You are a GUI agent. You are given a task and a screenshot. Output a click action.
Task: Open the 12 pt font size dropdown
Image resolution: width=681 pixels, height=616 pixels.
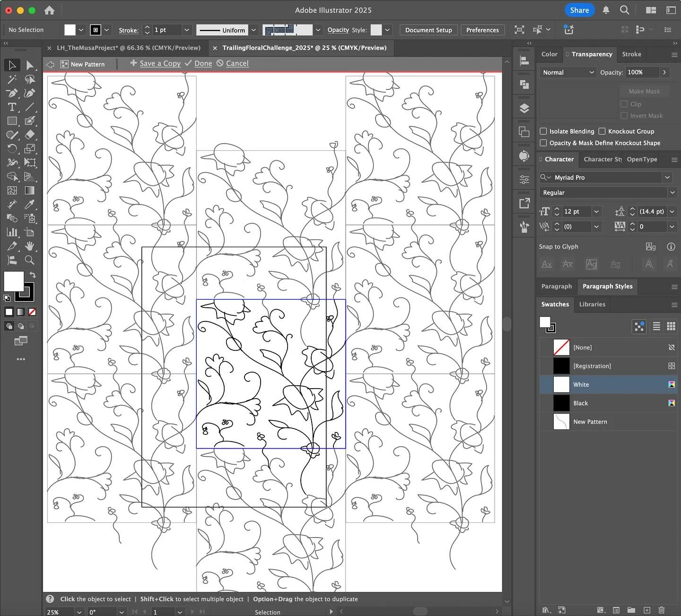(x=596, y=212)
